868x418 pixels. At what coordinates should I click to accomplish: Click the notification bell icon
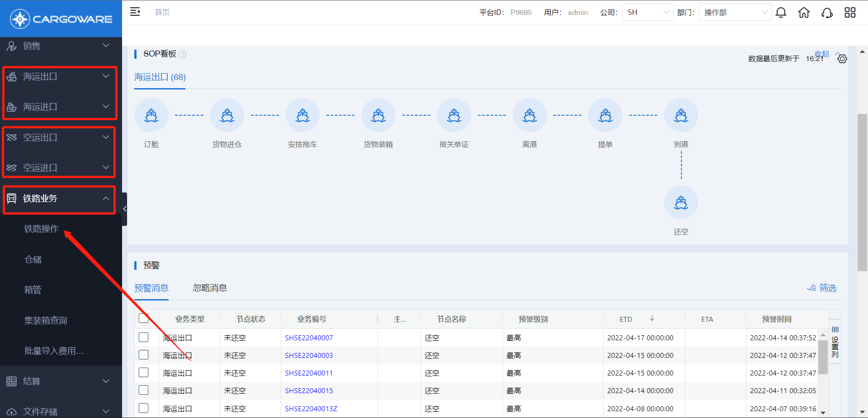point(781,13)
